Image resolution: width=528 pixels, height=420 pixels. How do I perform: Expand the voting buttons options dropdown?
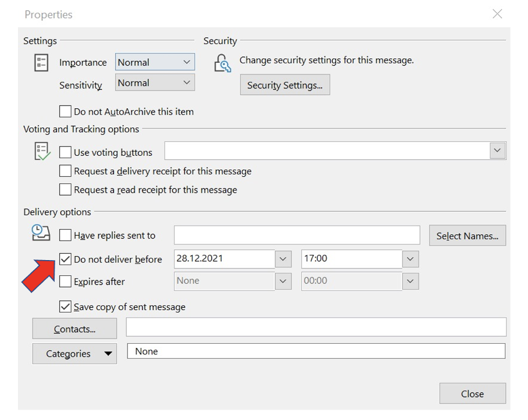[497, 151]
